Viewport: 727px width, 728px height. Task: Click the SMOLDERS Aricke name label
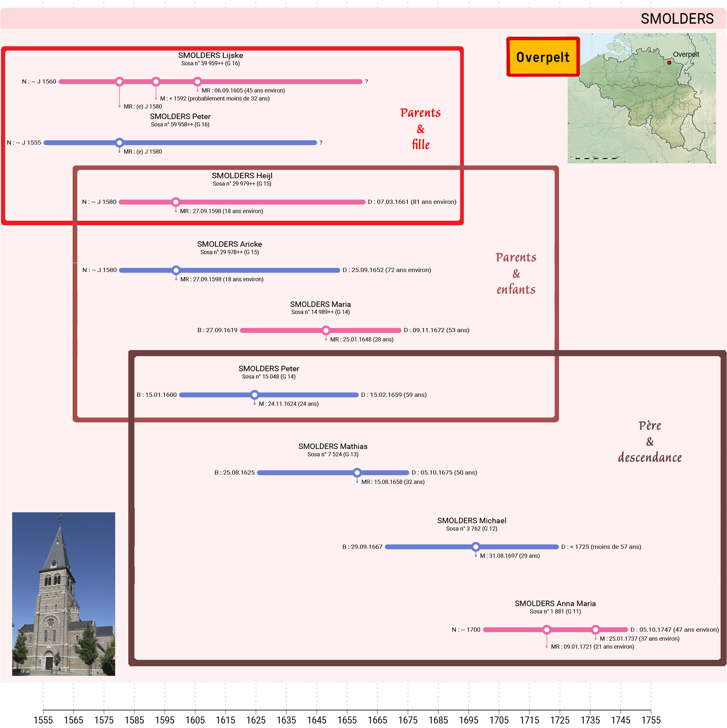tap(229, 244)
